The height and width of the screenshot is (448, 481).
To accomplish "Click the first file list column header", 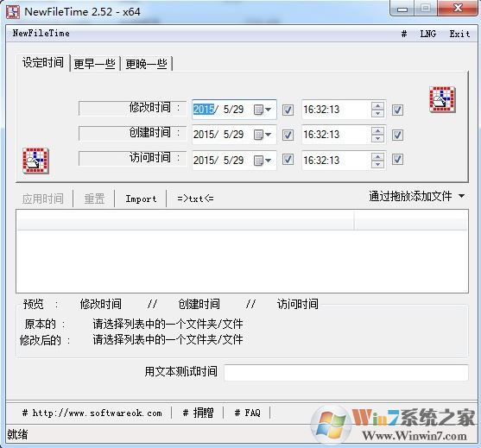I will [x=186, y=220].
